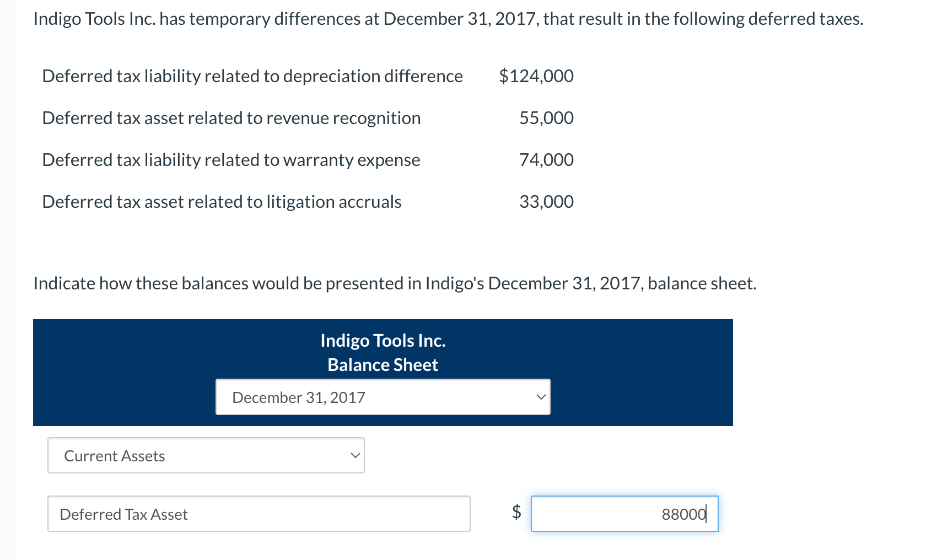Open the December 31, 2017 date dropdown

pos(383,397)
